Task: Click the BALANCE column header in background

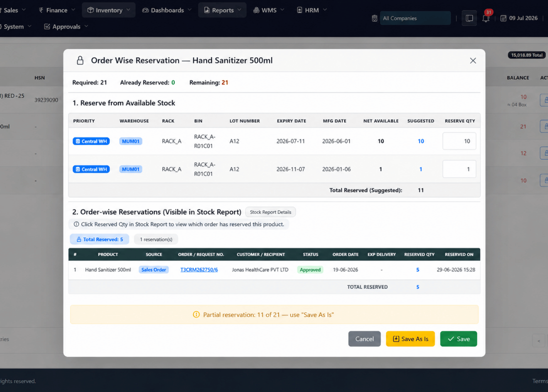Action: coord(518,78)
